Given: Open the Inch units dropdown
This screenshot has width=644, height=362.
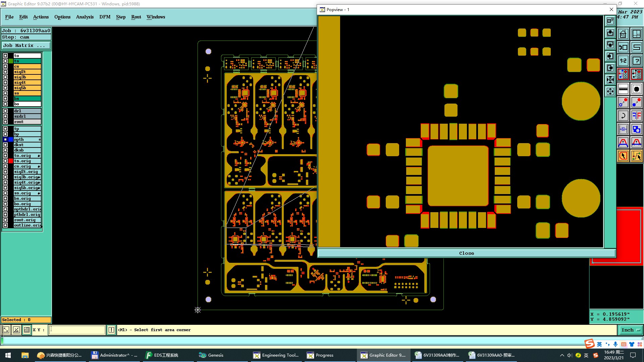Looking at the screenshot, I should pyautogui.click(x=630, y=330).
